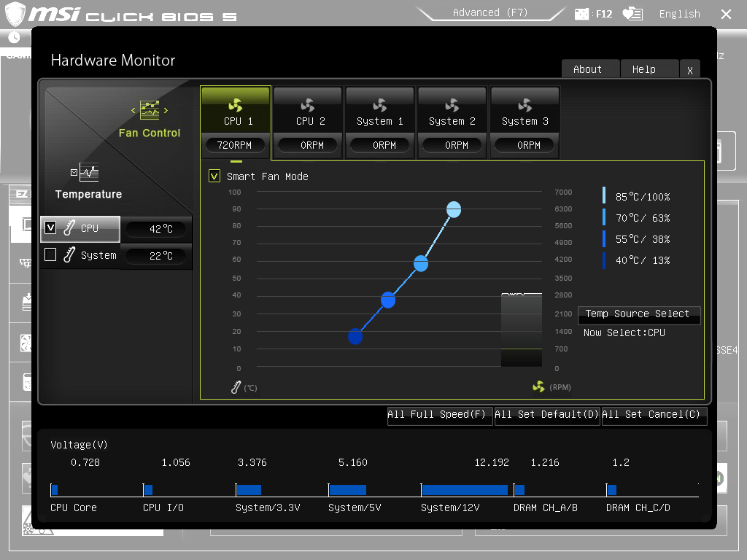747x560 pixels.
Task: Click the RPM fan icon below graph
Action: (x=538, y=386)
